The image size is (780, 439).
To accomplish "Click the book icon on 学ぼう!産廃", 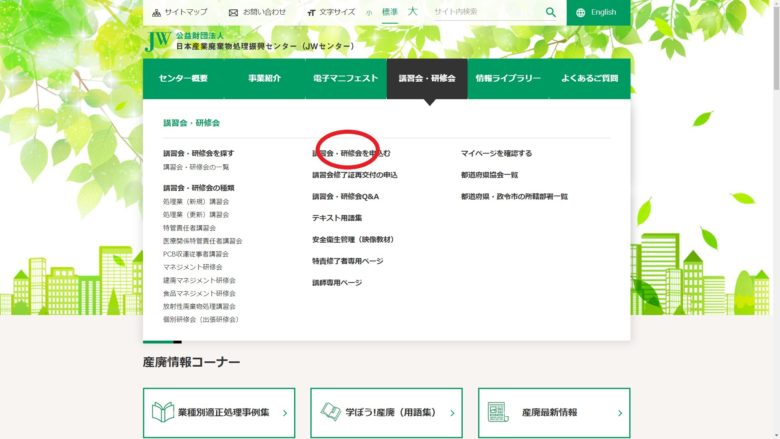I will tap(331, 412).
